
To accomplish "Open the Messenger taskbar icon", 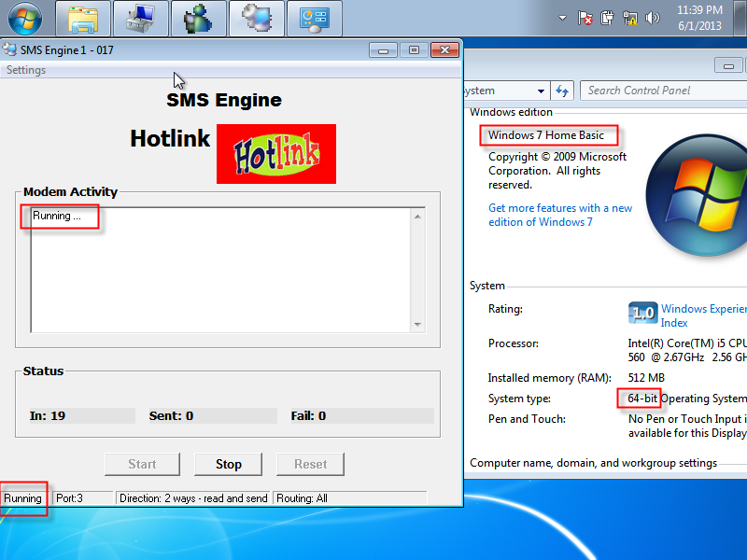I will click(198, 18).
